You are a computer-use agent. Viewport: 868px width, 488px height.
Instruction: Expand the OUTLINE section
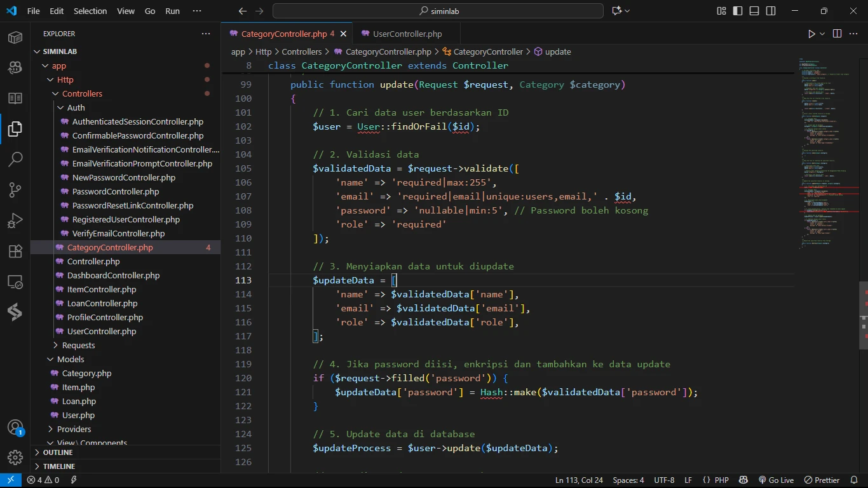coord(58,452)
